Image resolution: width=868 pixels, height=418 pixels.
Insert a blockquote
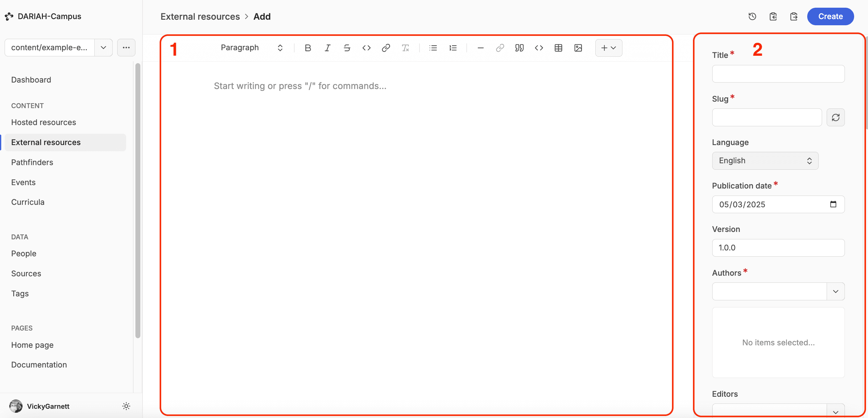click(x=519, y=48)
